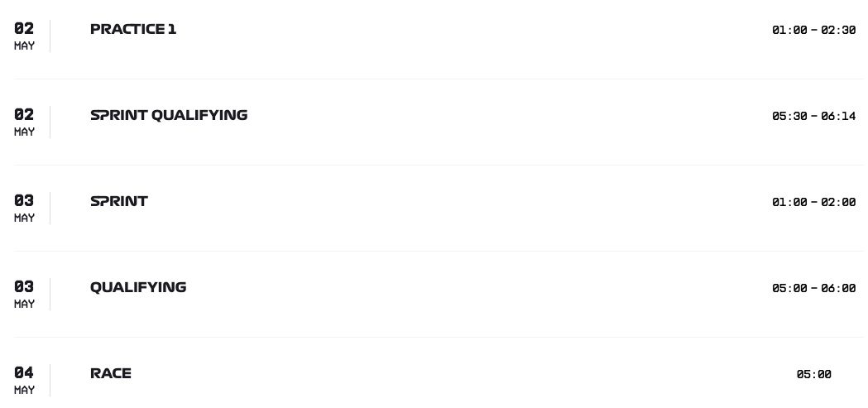The height and width of the screenshot is (408, 868).
Task: Select the Sprint session title
Action: coord(119,201)
